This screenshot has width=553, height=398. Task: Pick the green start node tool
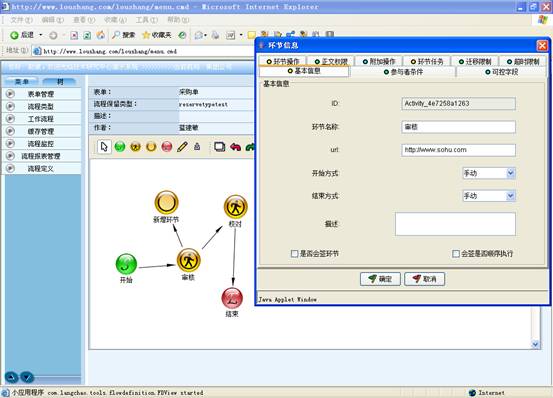coord(120,147)
